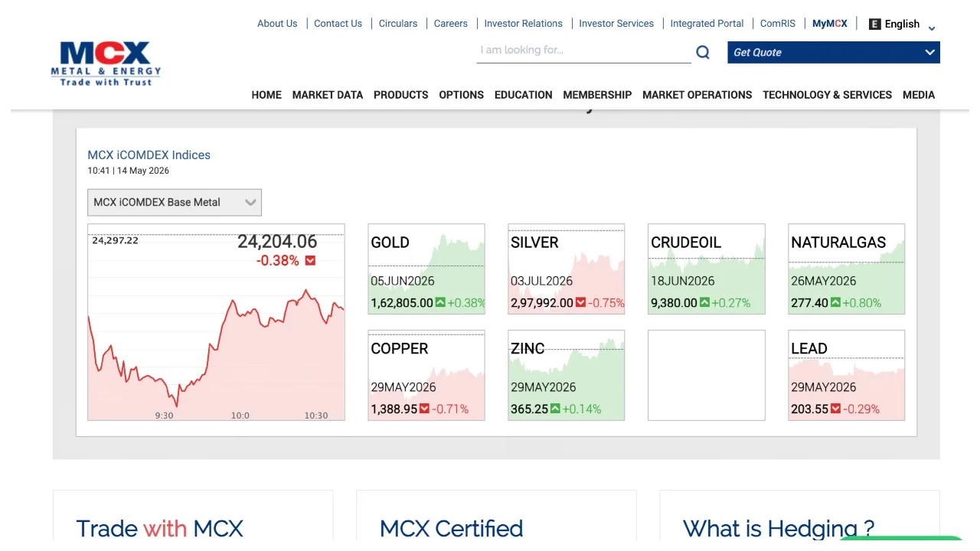Click the MCX iCOMDEX Indices heading link
This screenshot has height=551, width=980.
[149, 155]
